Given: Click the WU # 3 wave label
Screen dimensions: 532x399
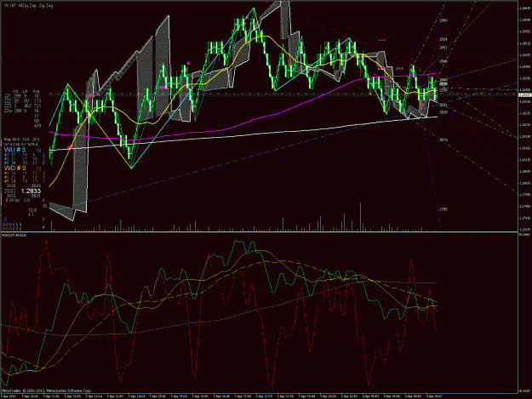Looking at the screenshot, I should coord(15,150).
